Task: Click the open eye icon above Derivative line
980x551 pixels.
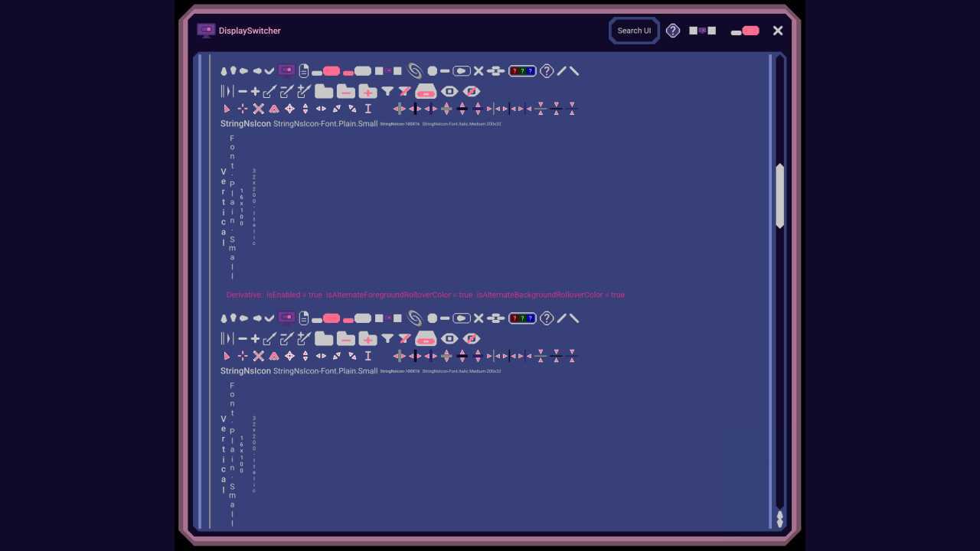Action: (x=449, y=91)
